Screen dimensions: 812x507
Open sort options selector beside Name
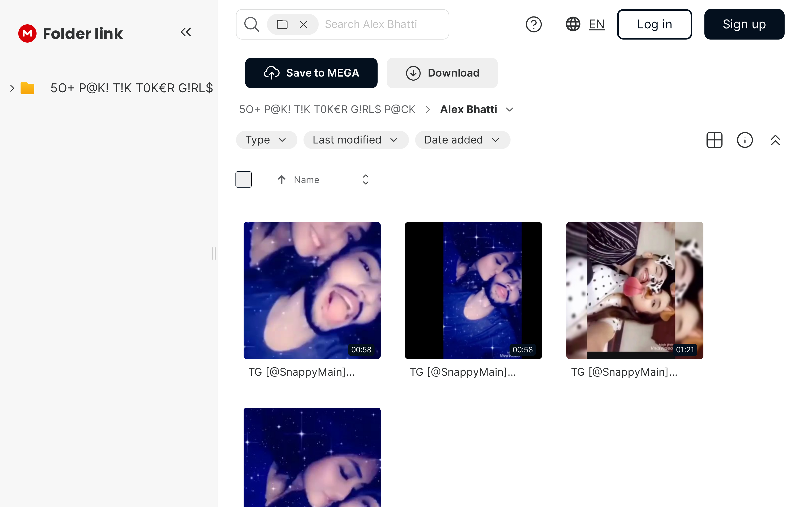(x=365, y=180)
